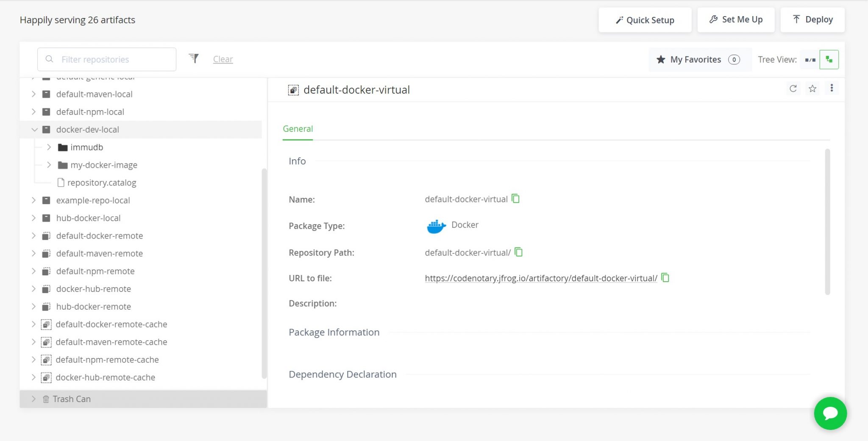Image resolution: width=868 pixels, height=441 pixels.
Task: Click the Deploy button
Action: (x=812, y=19)
